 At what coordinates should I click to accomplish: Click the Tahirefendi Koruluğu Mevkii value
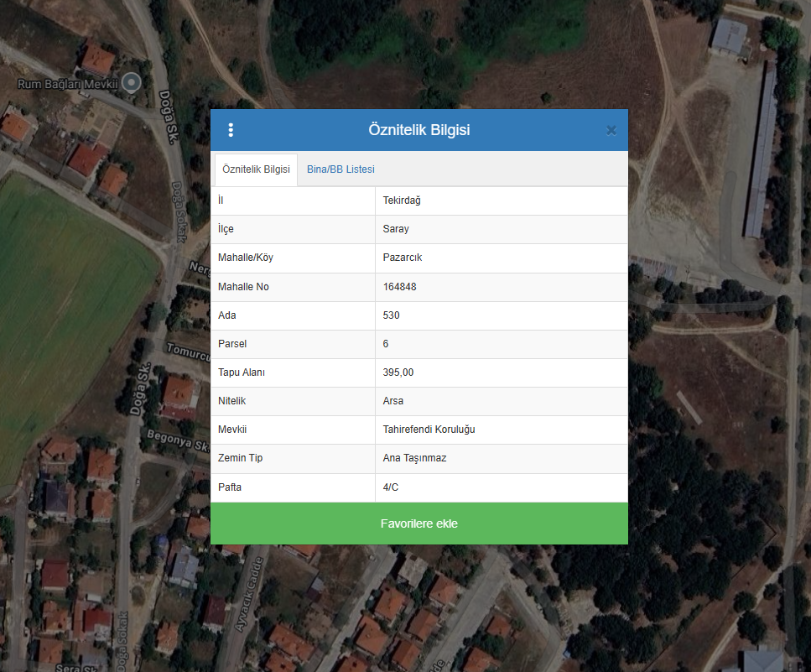tap(429, 430)
